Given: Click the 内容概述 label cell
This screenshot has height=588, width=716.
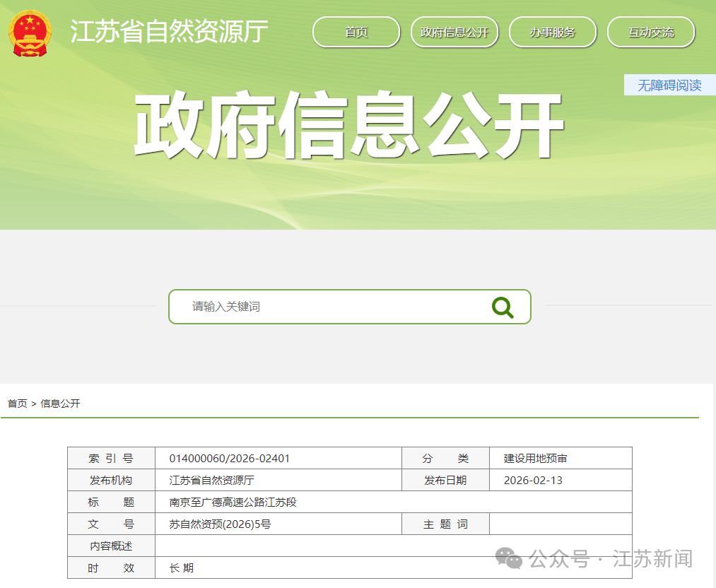Looking at the screenshot, I should click(112, 546).
